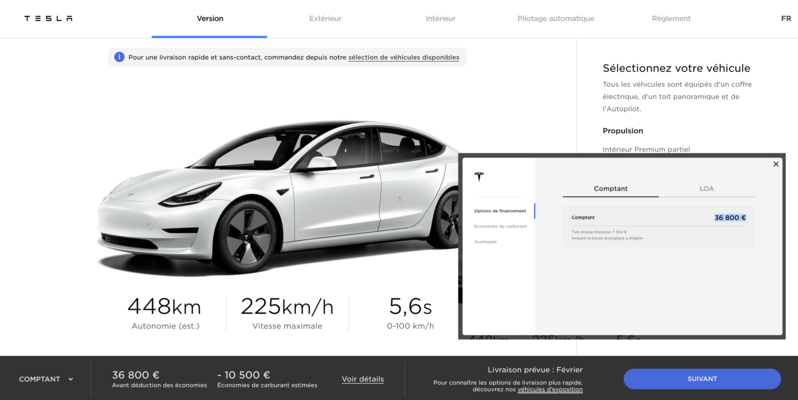Click the 36 800 € price in bottom bar

click(x=135, y=375)
